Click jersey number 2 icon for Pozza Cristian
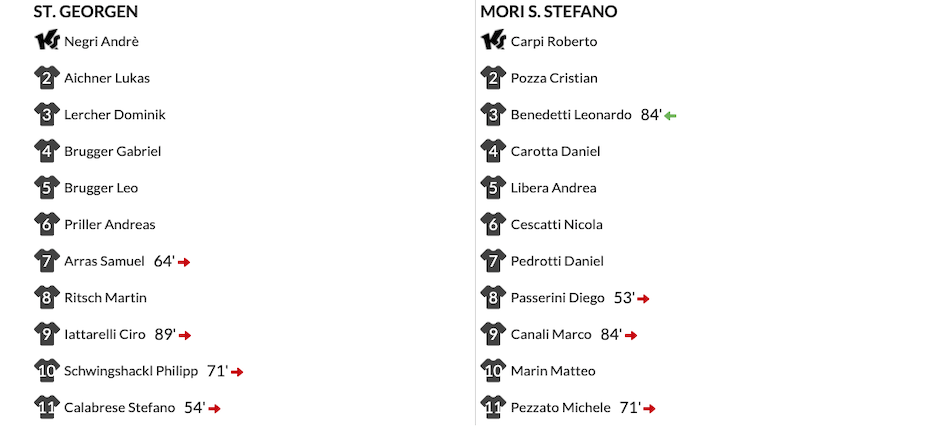Screen dimensions: 950x441 pos(493,78)
